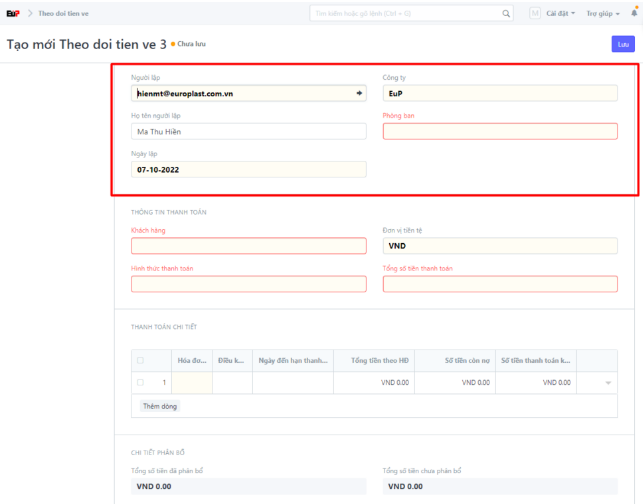Viewport: 643px width, 504px height.
Task: Click the Thêm dòng button
Action: point(159,407)
